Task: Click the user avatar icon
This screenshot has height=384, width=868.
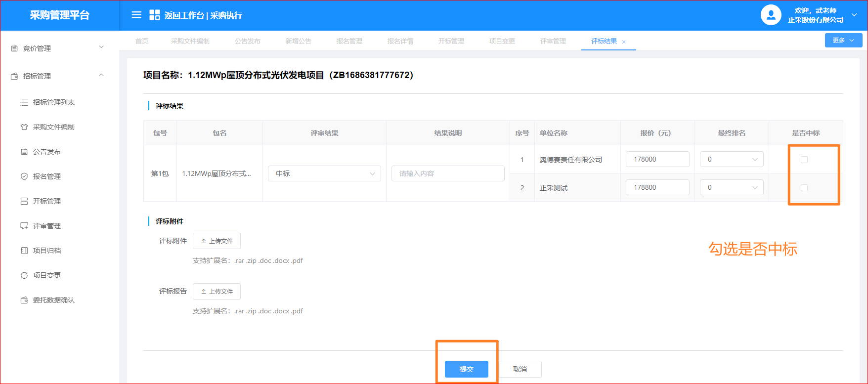Action: [x=771, y=15]
